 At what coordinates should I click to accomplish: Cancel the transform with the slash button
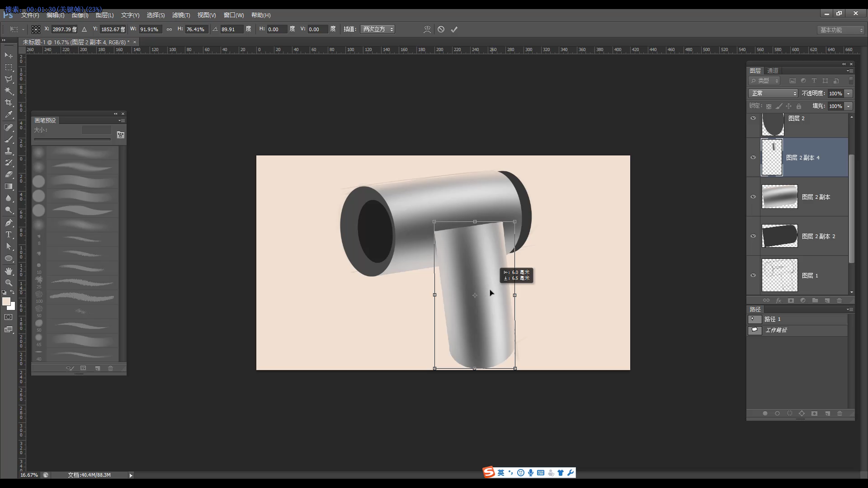[x=441, y=29]
